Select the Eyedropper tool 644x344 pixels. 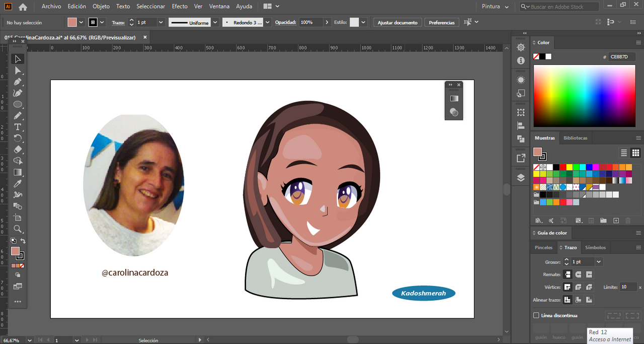click(18, 183)
